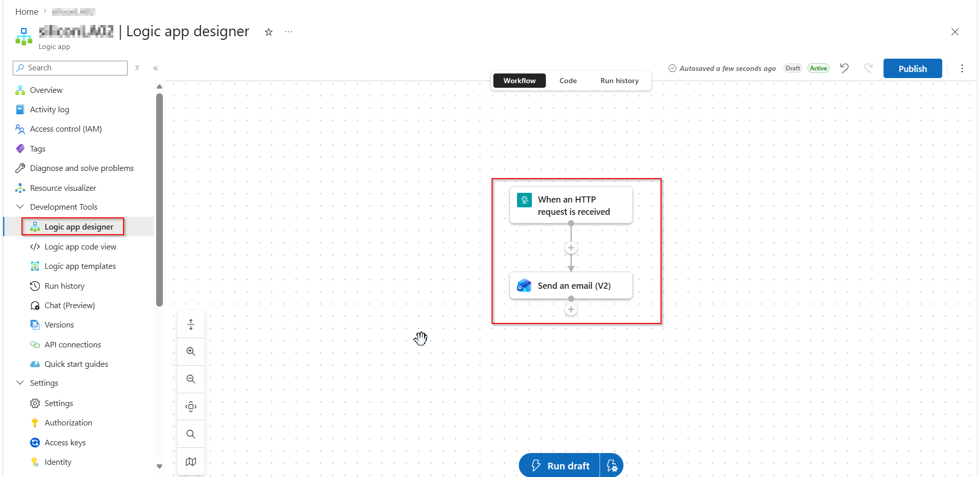Toggle the canvas minimap
Viewport: 980px width, 477px height.
click(x=191, y=462)
